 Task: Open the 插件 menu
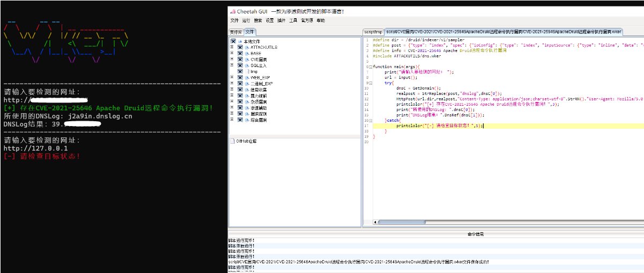coord(282,20)
